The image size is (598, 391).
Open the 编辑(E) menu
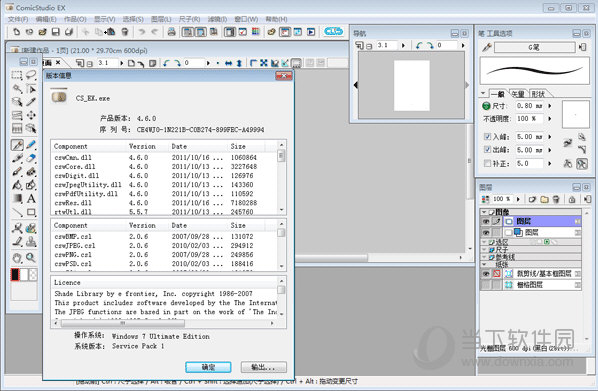tap(46, 19)
